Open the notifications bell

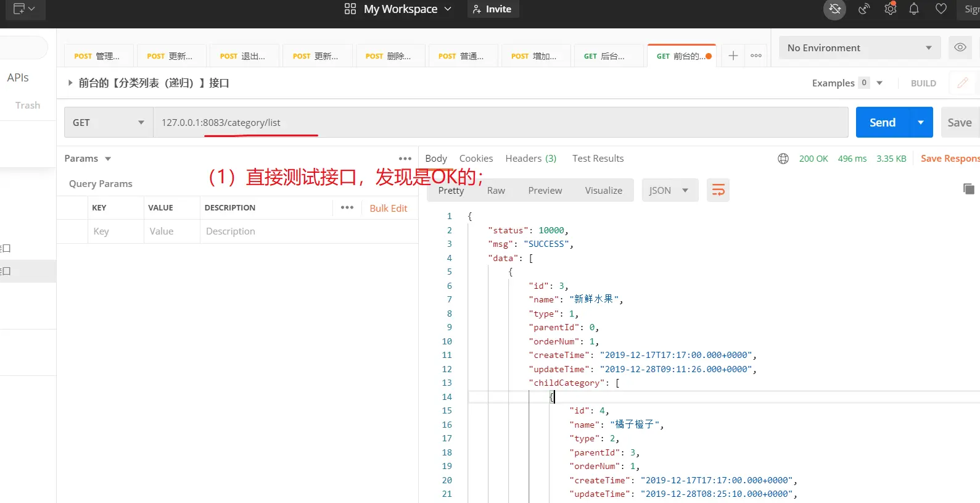pyautogui.click(x=914, y=9)
